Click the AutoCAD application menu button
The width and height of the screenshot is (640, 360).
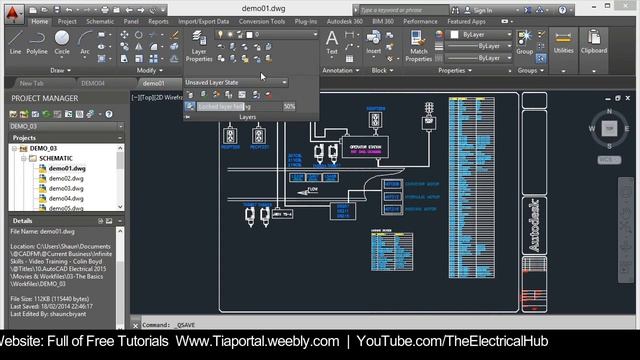13,14
